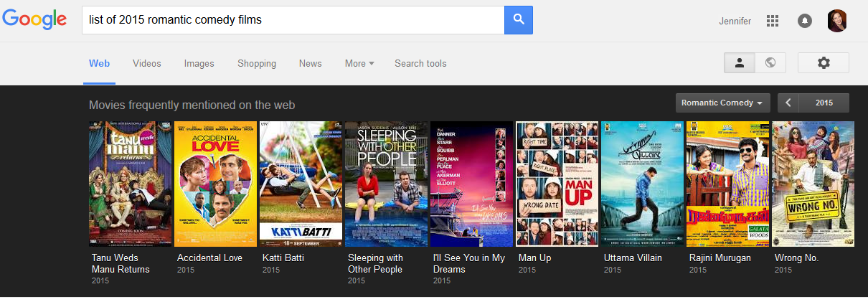
Task: Switch to the Images tab
Action: pos(199,63)
